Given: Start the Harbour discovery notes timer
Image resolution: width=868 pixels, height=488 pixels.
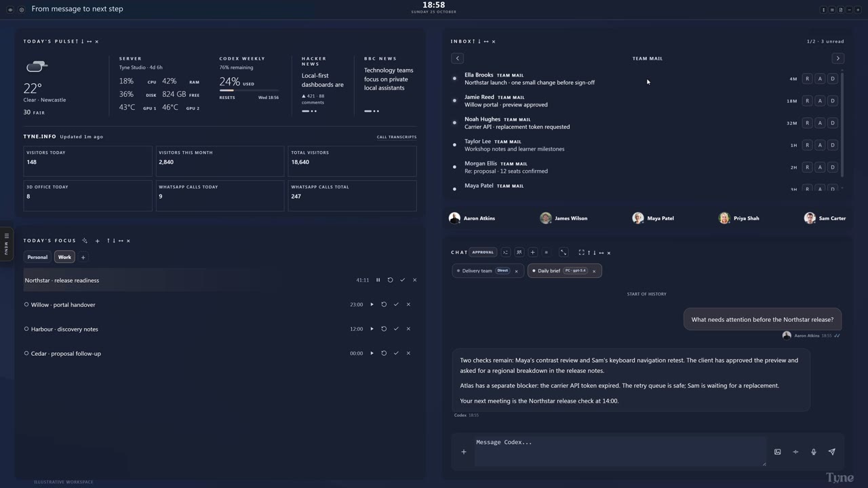Looking at the screenshot, I should tap(372, 329).
